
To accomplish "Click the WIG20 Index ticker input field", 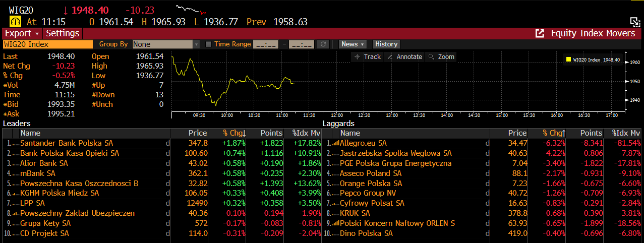I will (x=47, y=44).
